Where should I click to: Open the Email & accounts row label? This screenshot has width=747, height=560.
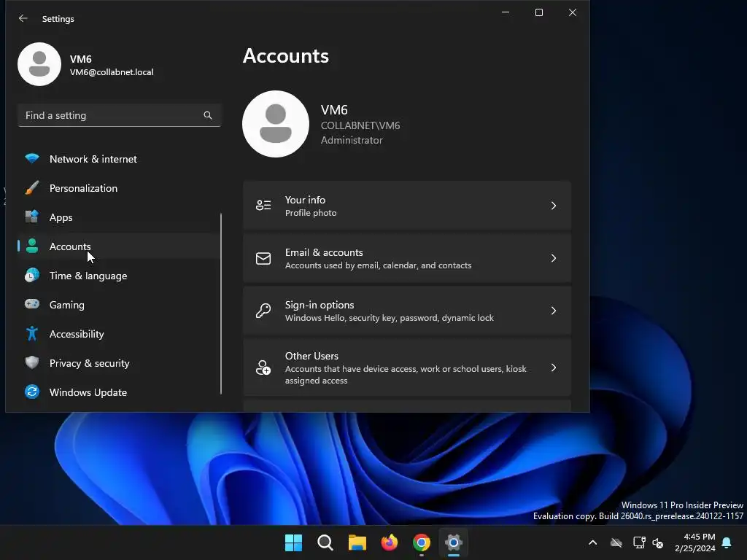(324, 252)
